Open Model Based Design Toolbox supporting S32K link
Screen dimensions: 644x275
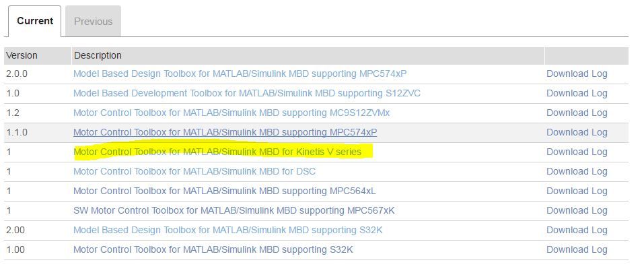(227, 230)
